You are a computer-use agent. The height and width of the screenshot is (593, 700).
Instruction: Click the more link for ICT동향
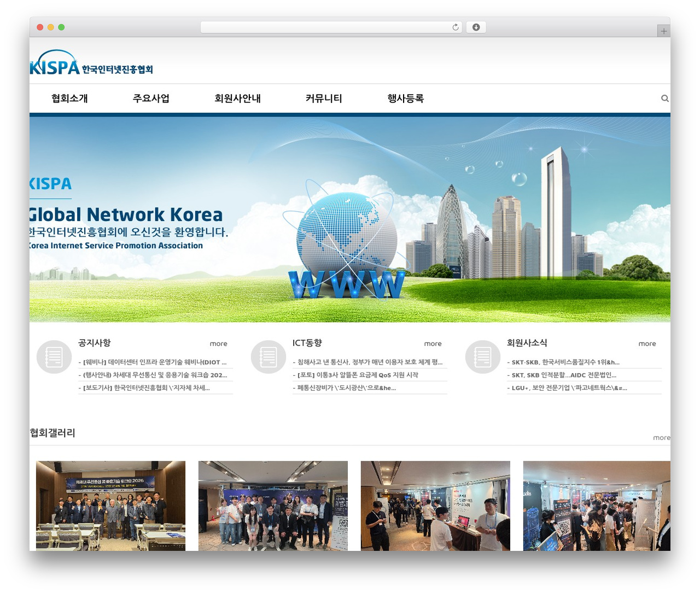pyautogui.click(x=433, y=344)
